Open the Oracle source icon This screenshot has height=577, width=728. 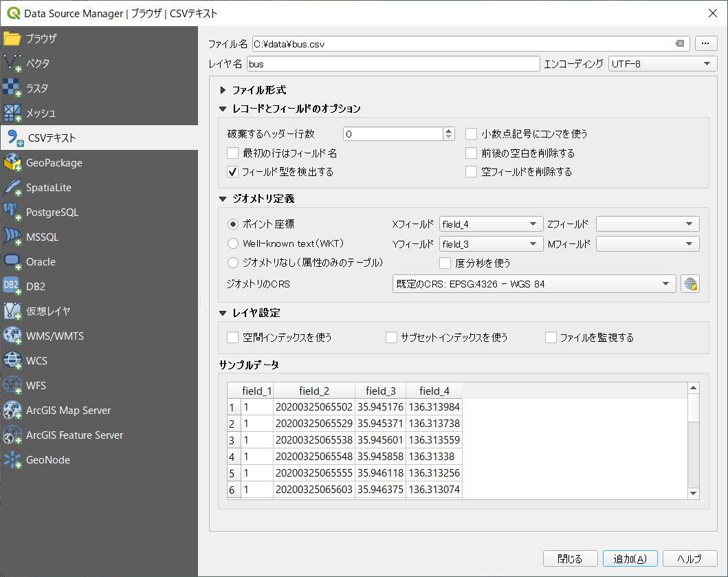pyautogui.click(x=12, y=261)
